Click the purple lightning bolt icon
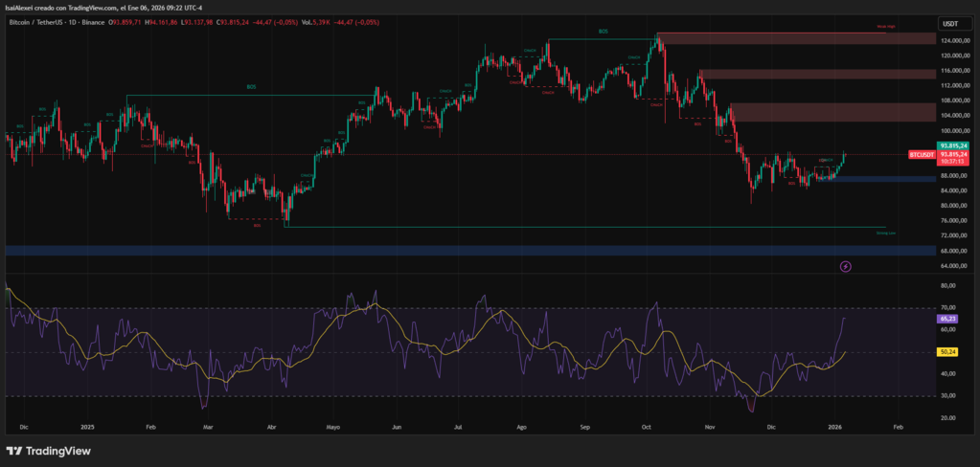Viewport: 980px width, 467px height. point(846,265)
